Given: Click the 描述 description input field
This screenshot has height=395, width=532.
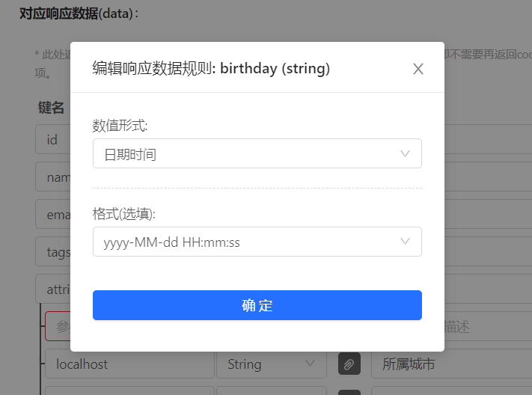Looking at the screenshot, I should click(x=488, y=326).
